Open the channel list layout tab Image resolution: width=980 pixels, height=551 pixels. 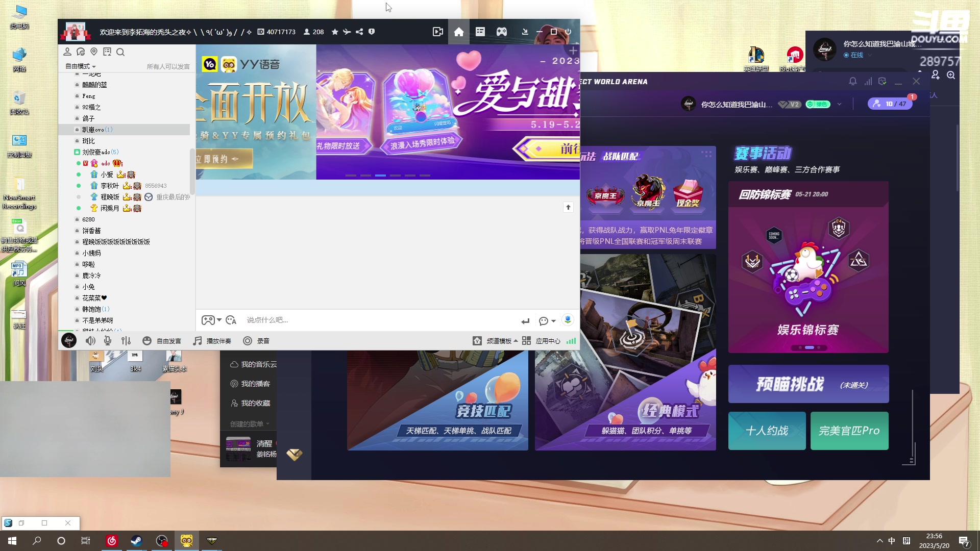coord(480,32)
